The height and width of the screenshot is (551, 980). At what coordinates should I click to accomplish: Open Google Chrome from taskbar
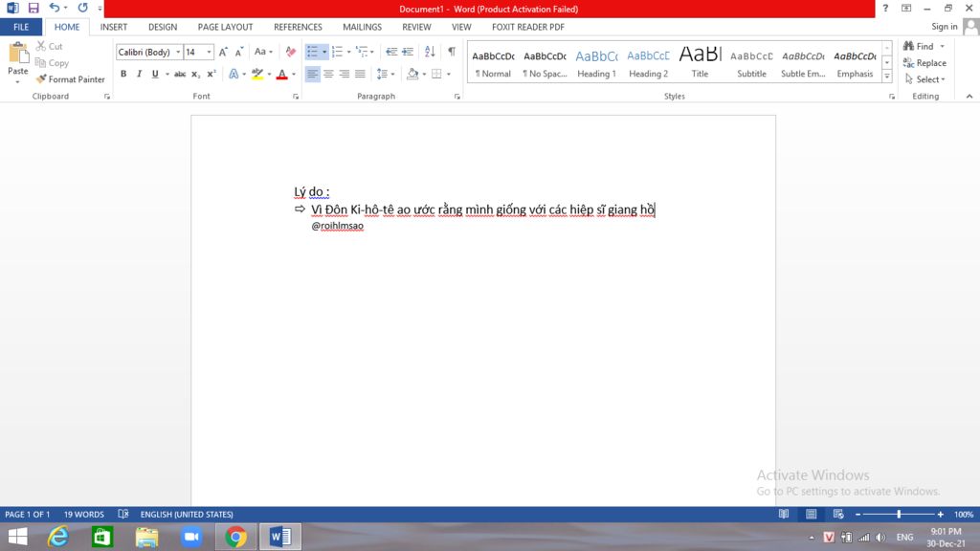235,537
